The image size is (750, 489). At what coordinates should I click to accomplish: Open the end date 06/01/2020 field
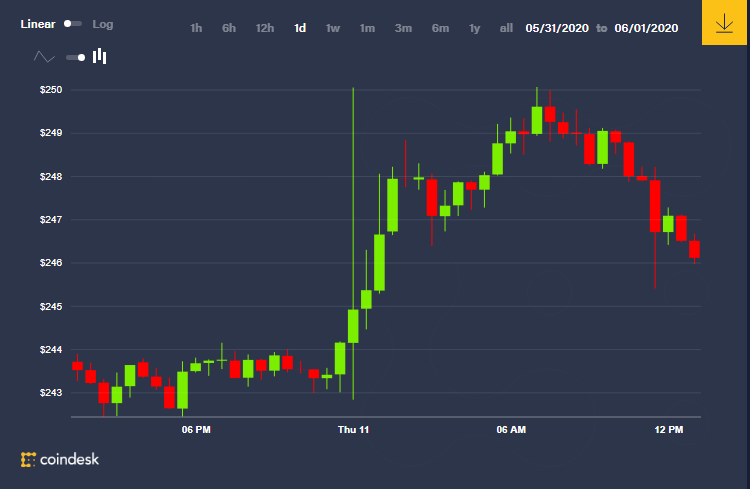pos(646,28)
